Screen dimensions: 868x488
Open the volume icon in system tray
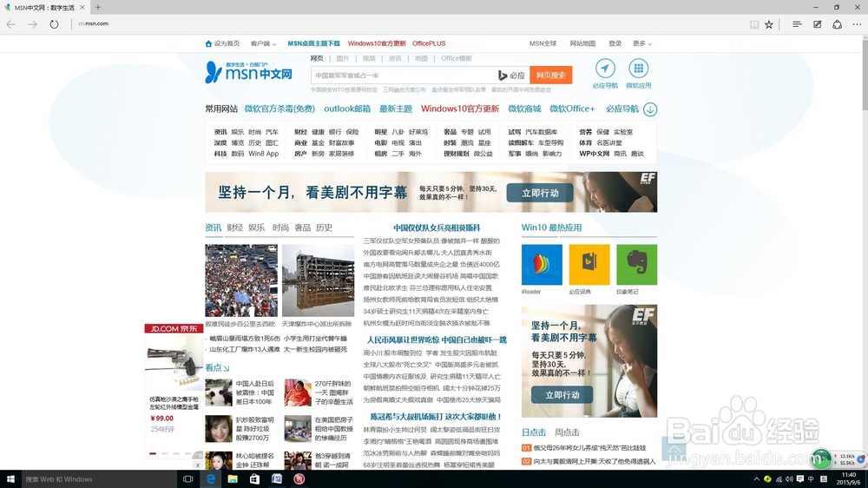coord(789,479)
